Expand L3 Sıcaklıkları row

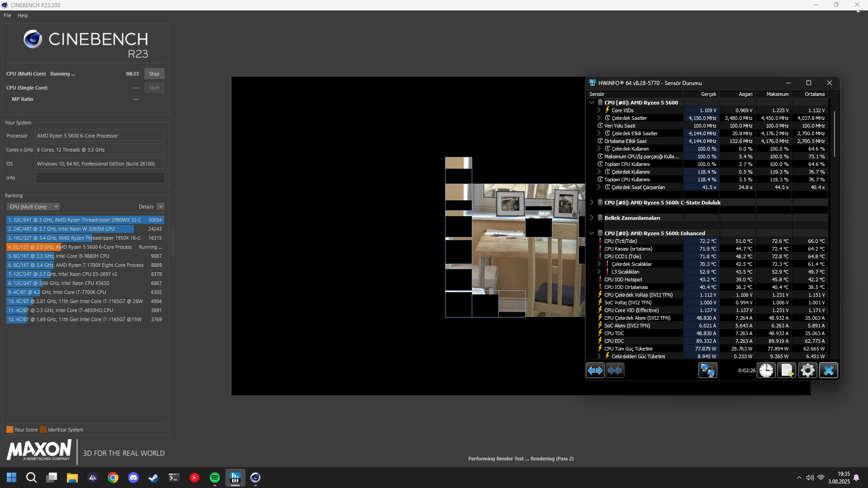[599, 272]
